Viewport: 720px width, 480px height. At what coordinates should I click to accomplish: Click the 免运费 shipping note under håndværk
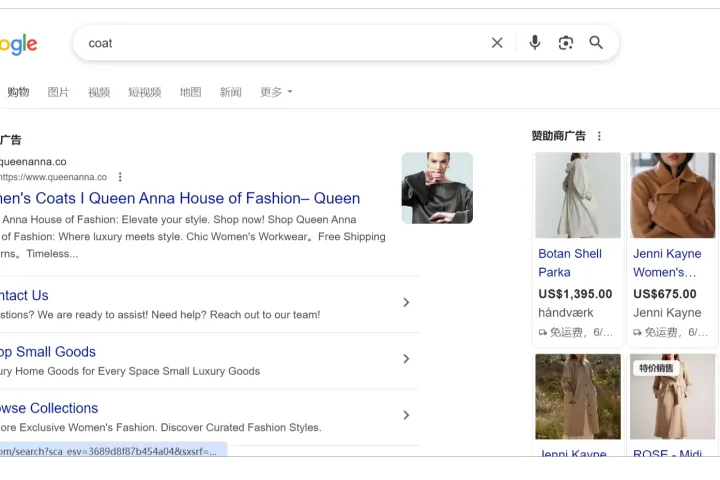(x=575, y=332)
